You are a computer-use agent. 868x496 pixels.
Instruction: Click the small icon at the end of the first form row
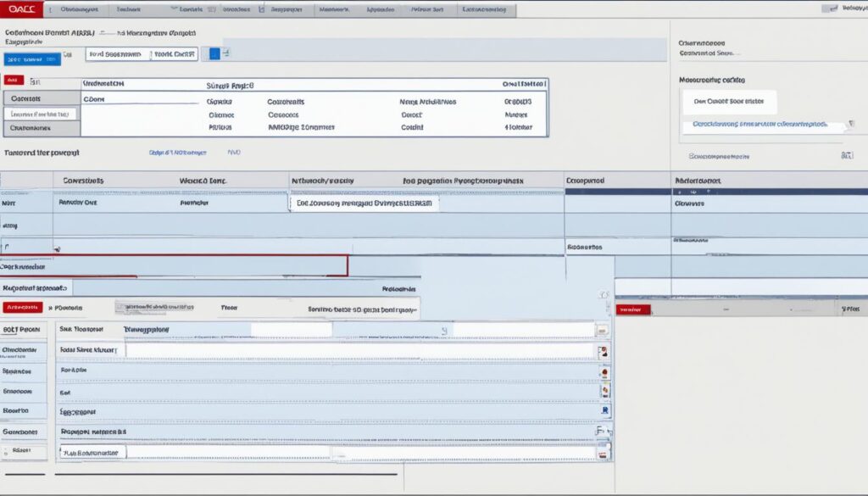coord(603,331)
